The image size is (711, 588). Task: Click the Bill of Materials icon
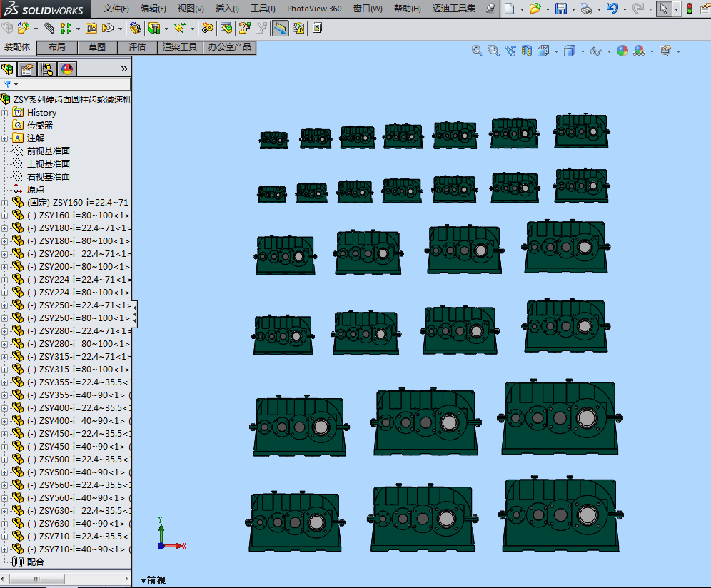[226, 28]
